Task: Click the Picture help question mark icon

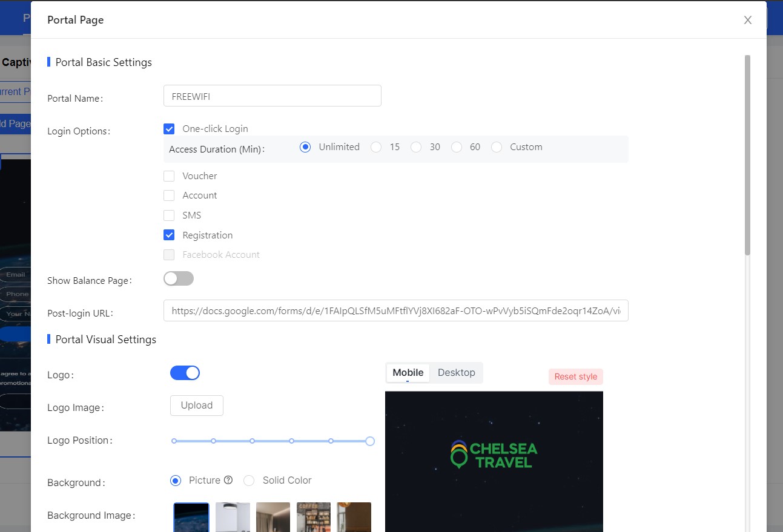Action: tap(228, 480)
